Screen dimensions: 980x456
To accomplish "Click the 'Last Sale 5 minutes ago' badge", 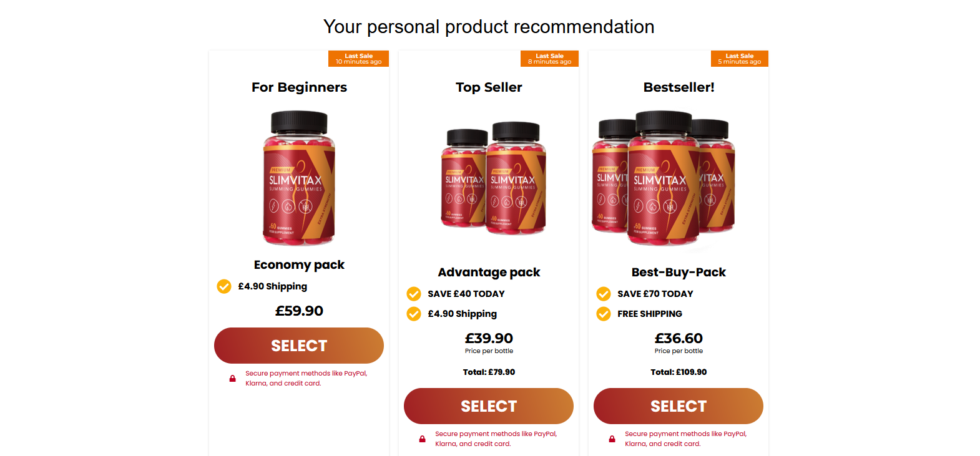I will click(740, 59).
